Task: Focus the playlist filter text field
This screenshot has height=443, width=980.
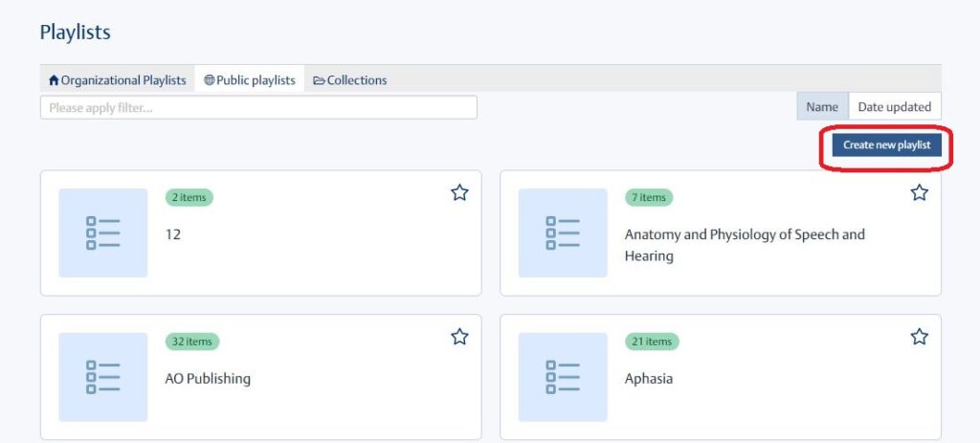Action: tap(258, 108)
